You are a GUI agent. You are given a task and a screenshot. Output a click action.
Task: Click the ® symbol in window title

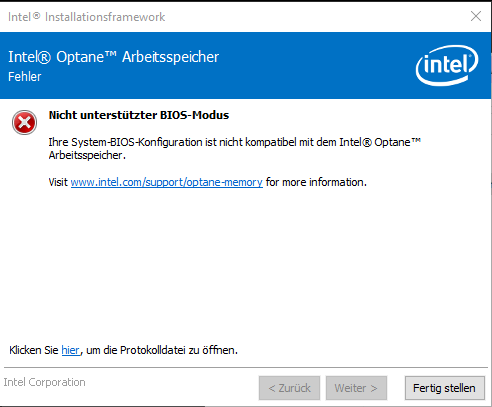tap(37, 15)
